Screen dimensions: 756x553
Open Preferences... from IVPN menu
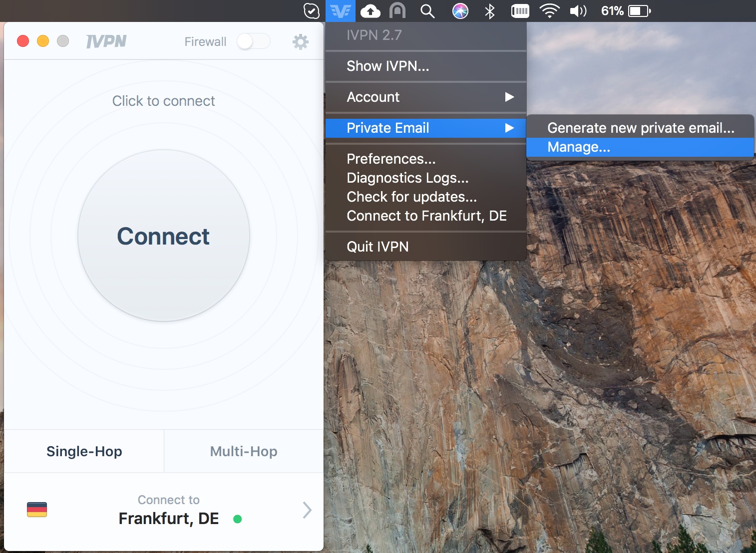pyautogui.click(x=425, y=159)
